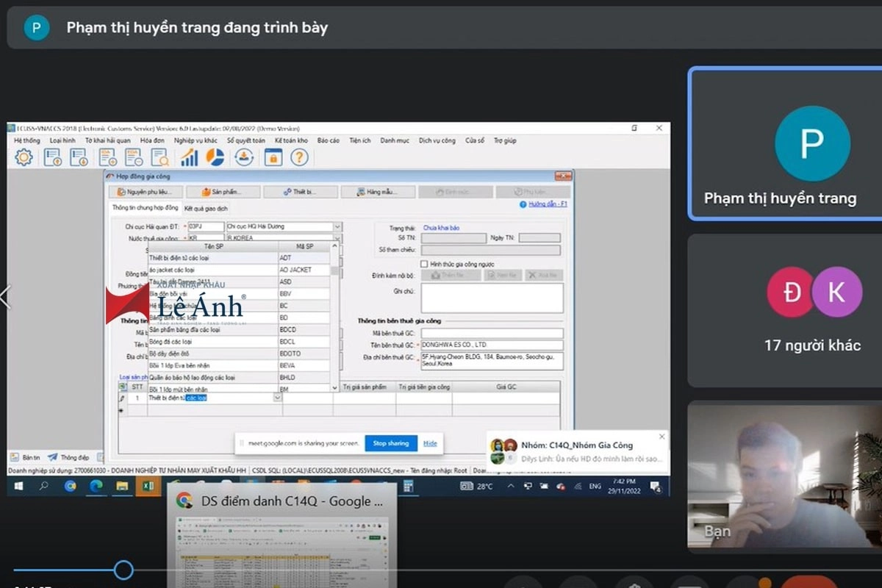Click the video progress slider handle

click(x=123, y=570)
